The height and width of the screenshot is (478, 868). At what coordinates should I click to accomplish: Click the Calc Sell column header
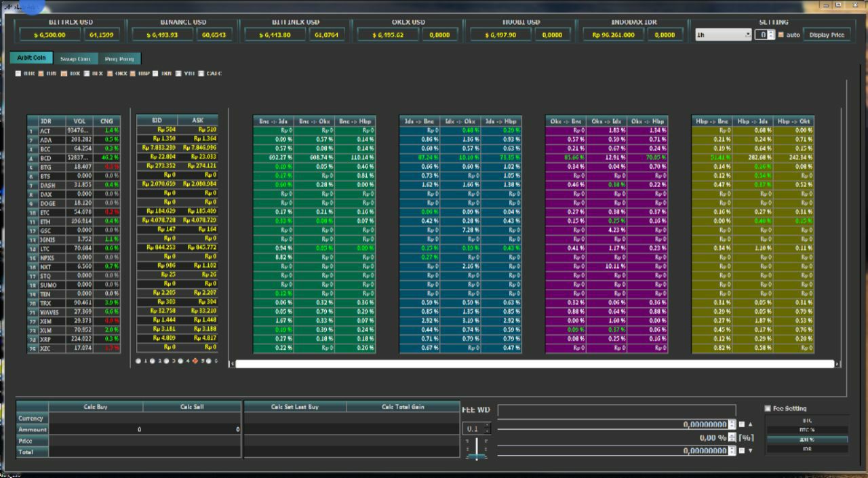(x=192, y=407)
